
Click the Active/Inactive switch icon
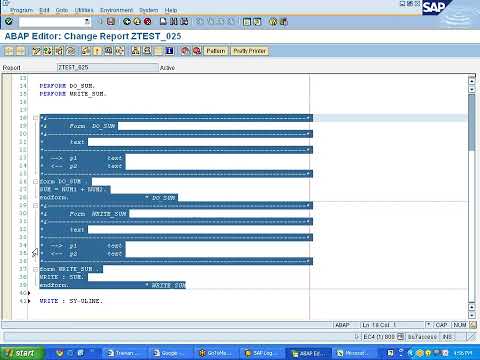pos(48,51)
